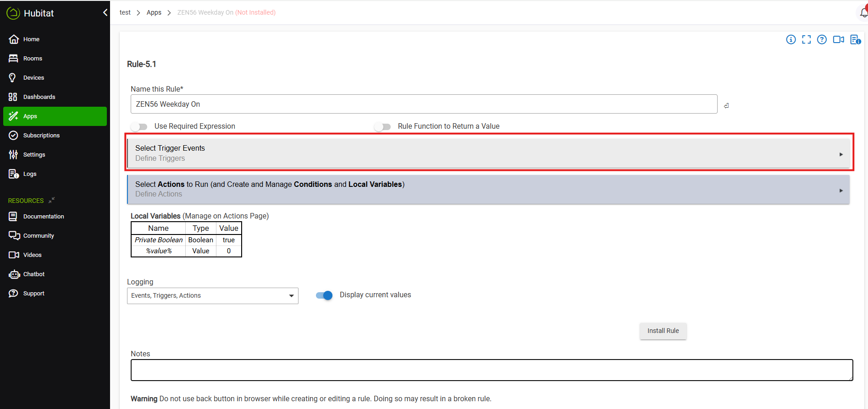This screenshot has width=868, height=409.
Task: Open Subscriptions menu item
Action: point(41,136)
